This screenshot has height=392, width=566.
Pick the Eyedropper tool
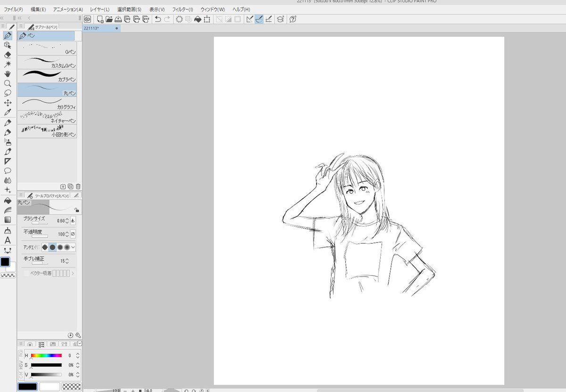(8, 113)
